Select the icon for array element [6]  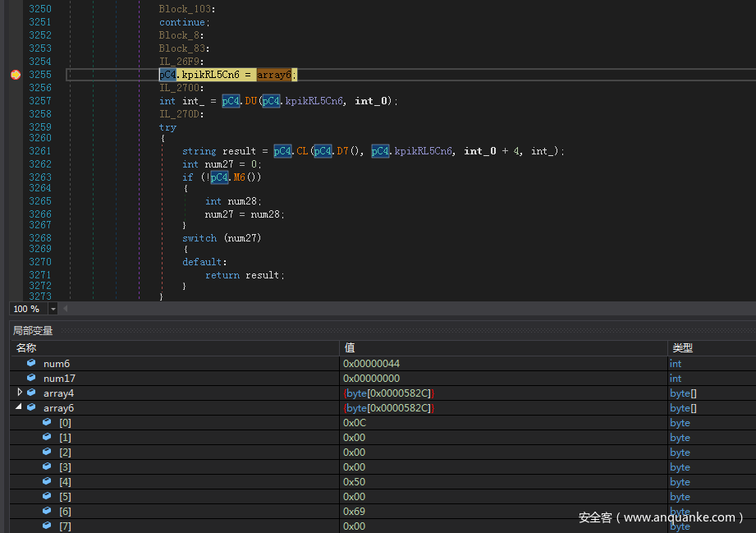pyautogui.click(x=47, y=511)
